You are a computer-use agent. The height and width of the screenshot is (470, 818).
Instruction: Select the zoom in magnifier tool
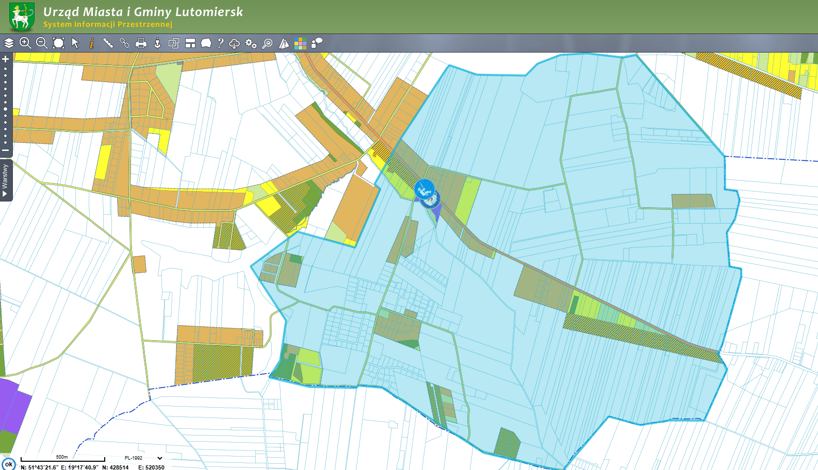(25, 44)
